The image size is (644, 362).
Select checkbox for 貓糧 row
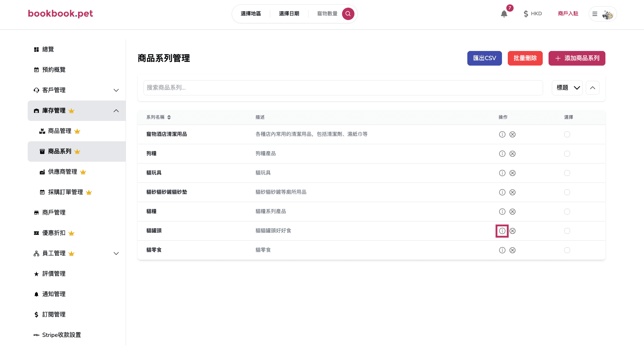pyautogui.click(x=567, y=212)
